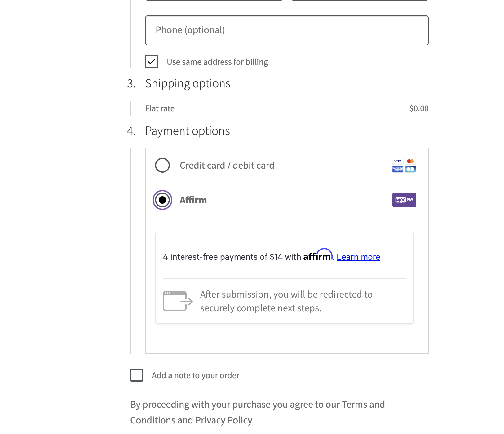Screen dimensions: 504x434
Task: Click the purple WooPay badge
Action: [x=404, y=200]
